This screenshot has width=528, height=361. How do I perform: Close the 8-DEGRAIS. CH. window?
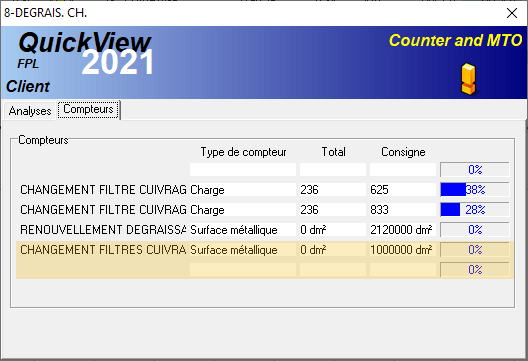coord(512,13)
